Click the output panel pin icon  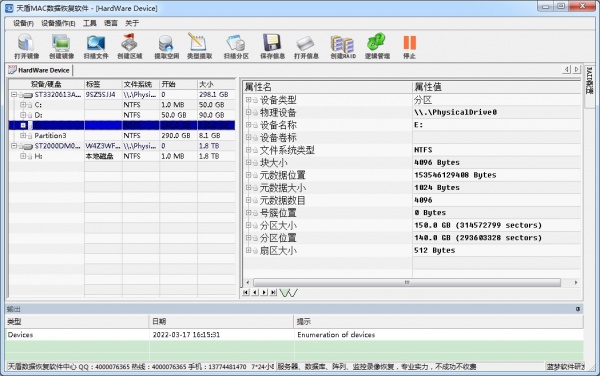click(x=578, y=309)
